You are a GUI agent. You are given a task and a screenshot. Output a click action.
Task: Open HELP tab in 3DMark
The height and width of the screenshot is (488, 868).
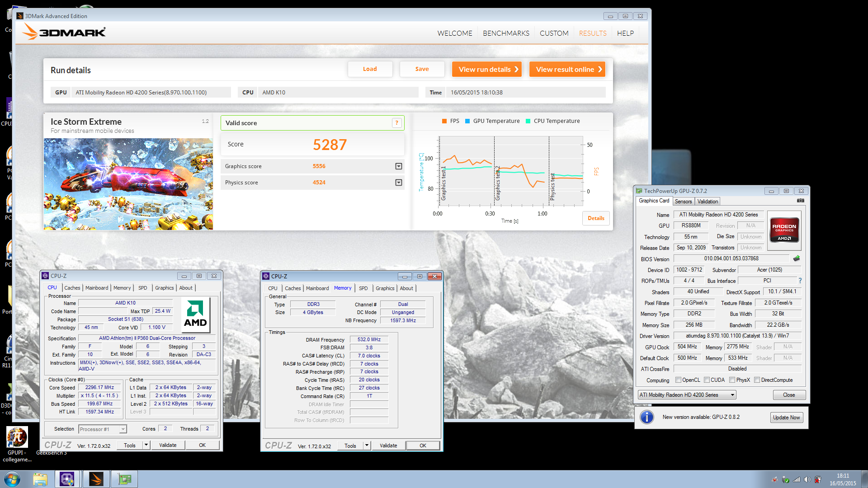coord(625,33)
